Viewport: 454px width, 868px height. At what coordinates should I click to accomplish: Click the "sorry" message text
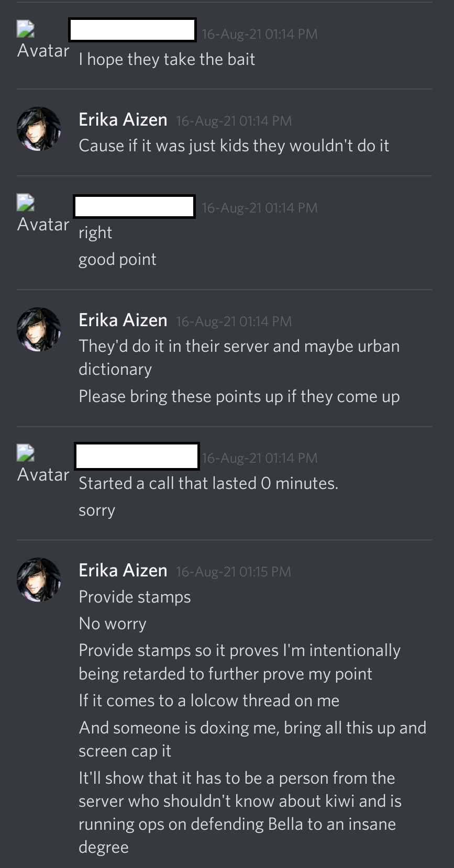(x=97, y=510)
